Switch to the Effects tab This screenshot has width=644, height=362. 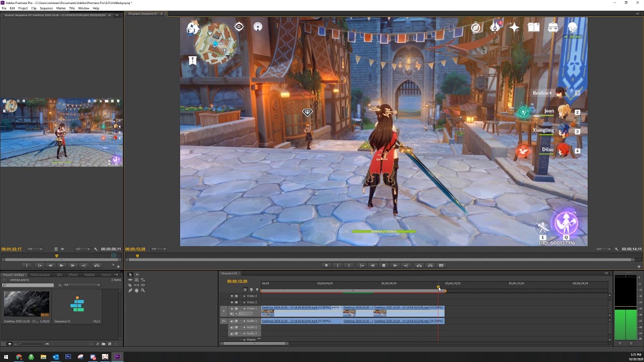click(73, 275)
